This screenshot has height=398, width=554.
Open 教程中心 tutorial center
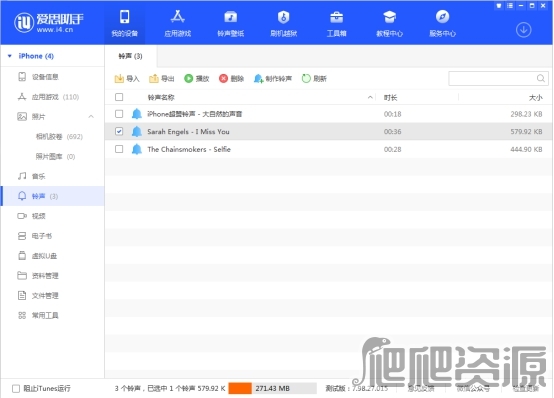389,24
